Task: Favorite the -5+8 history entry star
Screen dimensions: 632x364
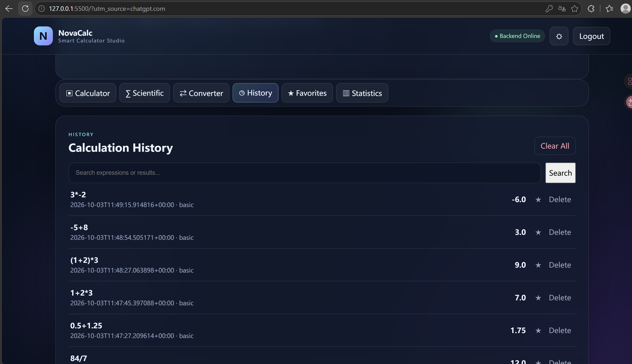Action: (x=538, y=232)
